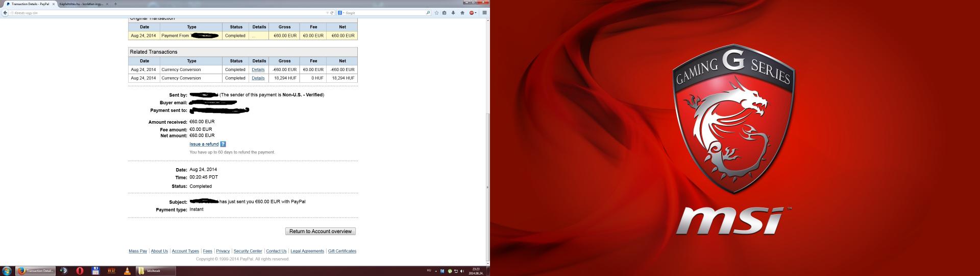This screenshot has height=276, width=980.
Task: Select the 18,294 HUF gross amount cell
Action: pos(285,78)
